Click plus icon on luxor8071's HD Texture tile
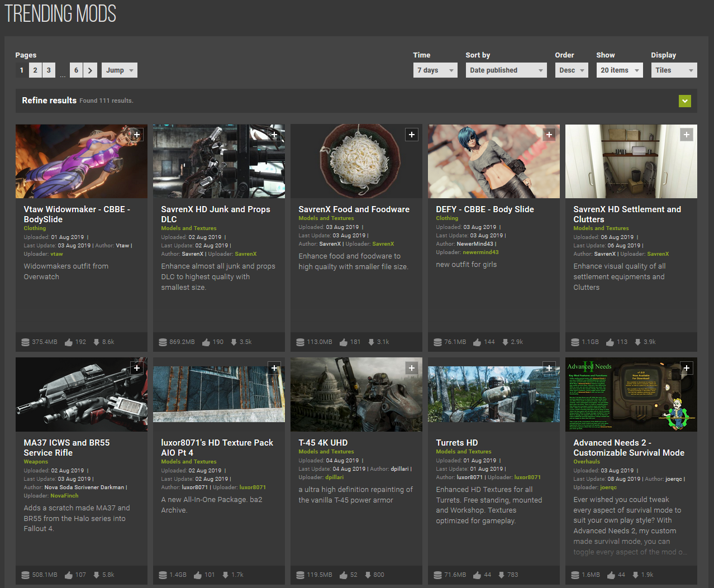Screen dimensions: 714x588 click(x=274, y=368)
